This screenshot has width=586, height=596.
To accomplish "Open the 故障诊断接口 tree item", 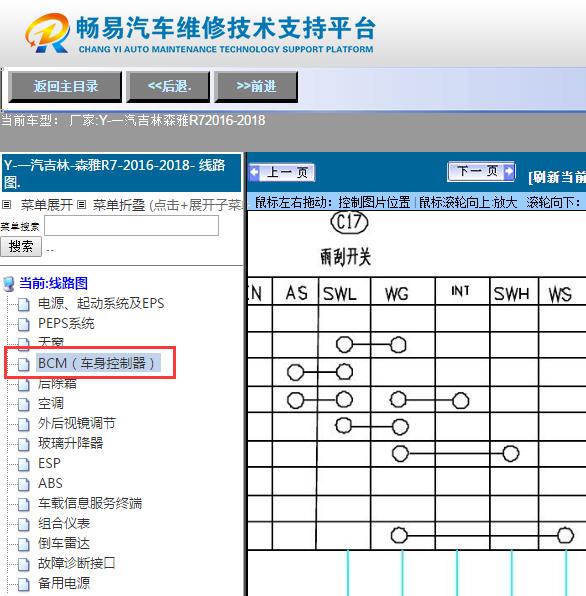I will tap(76, 563).
